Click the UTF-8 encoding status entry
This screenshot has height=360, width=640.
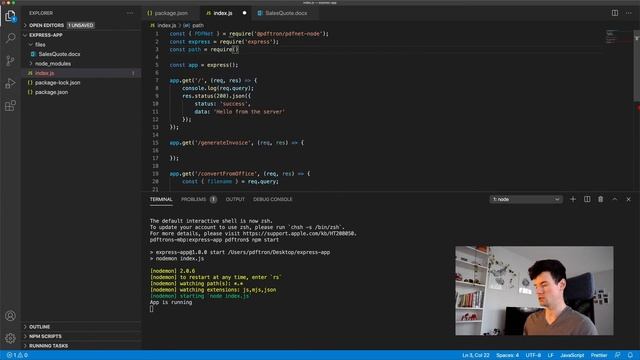[533, 355]
